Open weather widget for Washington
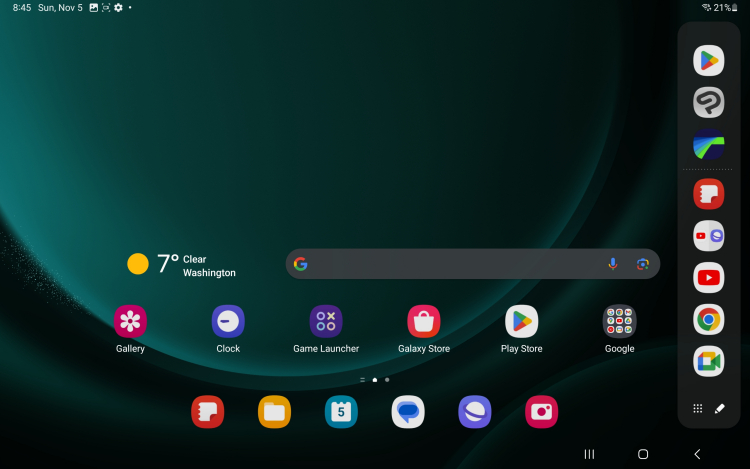This screenshot has width=750, height=469. pos(182,264)
